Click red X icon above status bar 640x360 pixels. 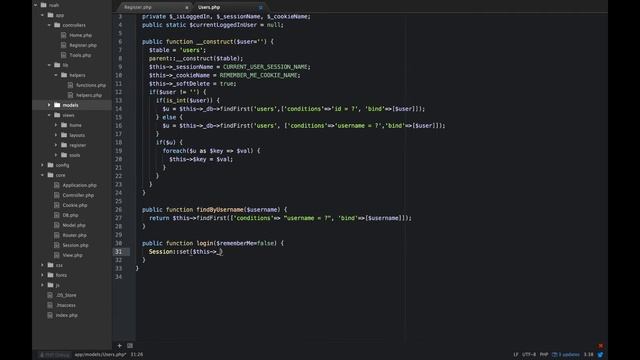pos(600,346)
